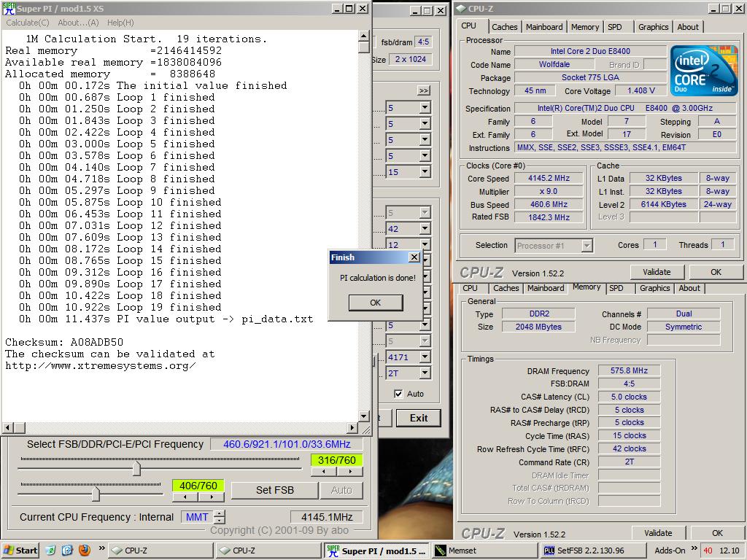Viewport: 747px width, 560px height.
Task: Switch to Super PI in the taskbar
Action: click(x=377, y=551)
